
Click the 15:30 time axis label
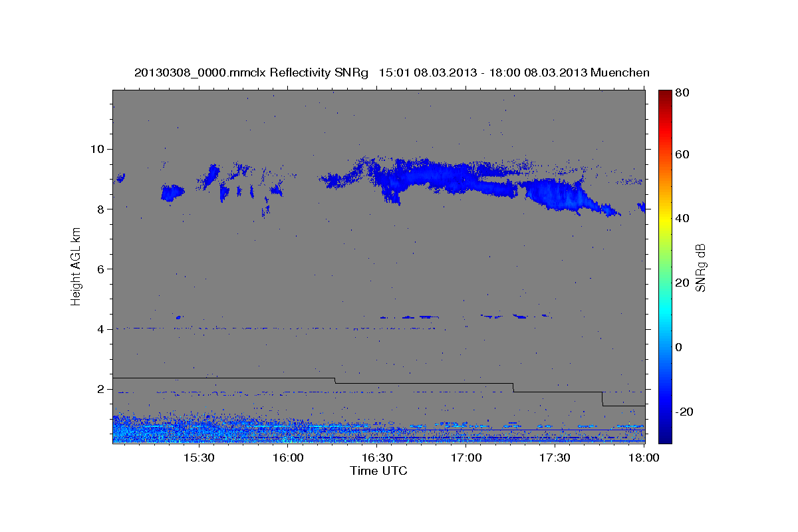tap(198, 458)
